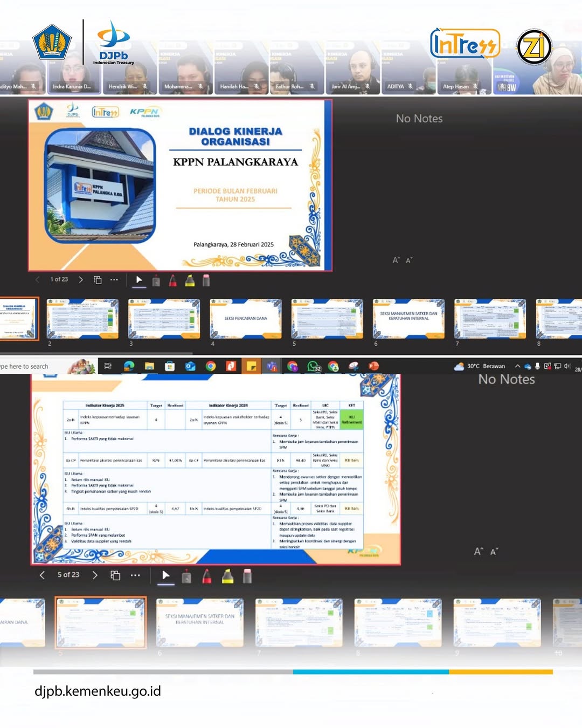Screen dimensions: 582x728
Task: Open Task View on the taskbar
Action: pos(108,366)
